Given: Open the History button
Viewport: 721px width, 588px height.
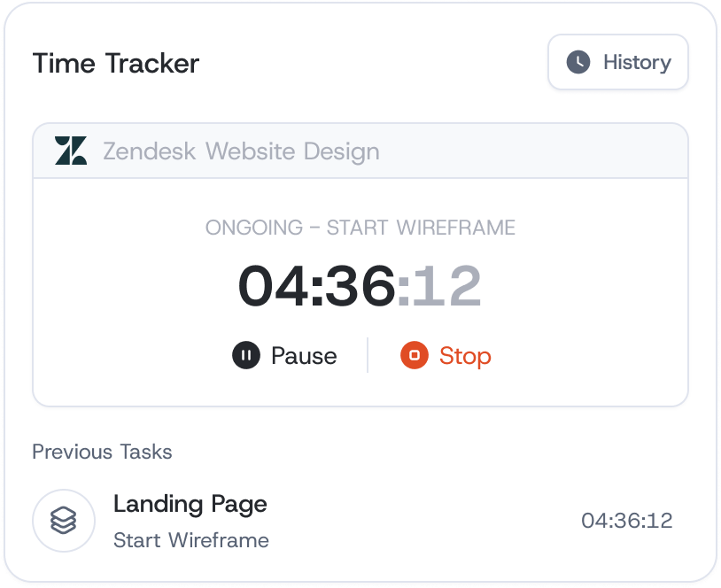Looking at the screenshot, I should pyautogui.click(x=618, y=62).
